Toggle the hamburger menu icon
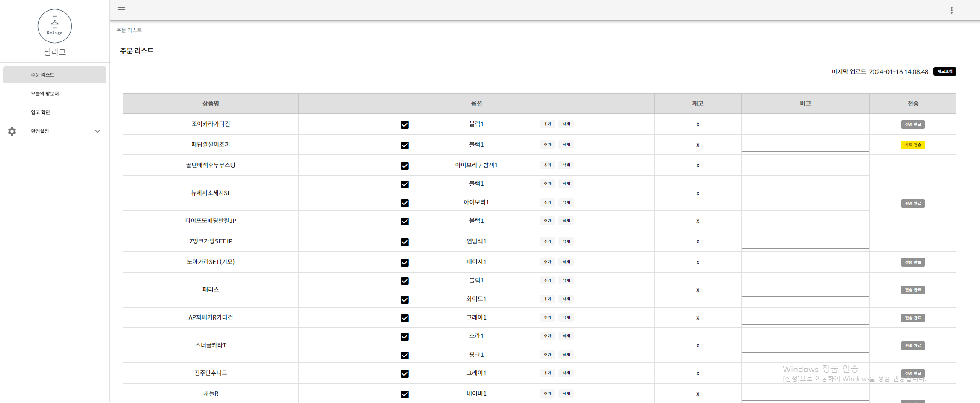This screenshot has width=980, height=403. click(122, 10)
